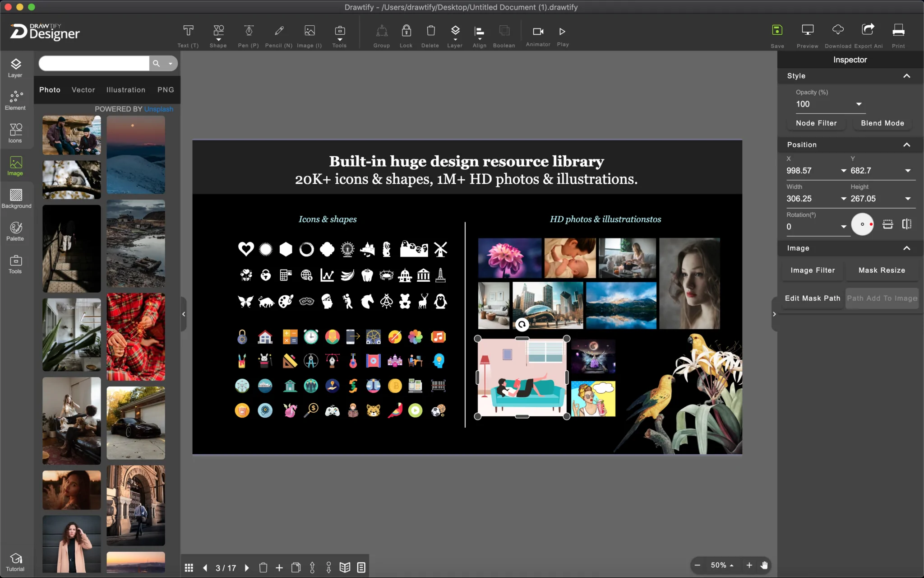Click the Edit Mask Path button
This screenshot has width=924, height=578.
point(812,298)
